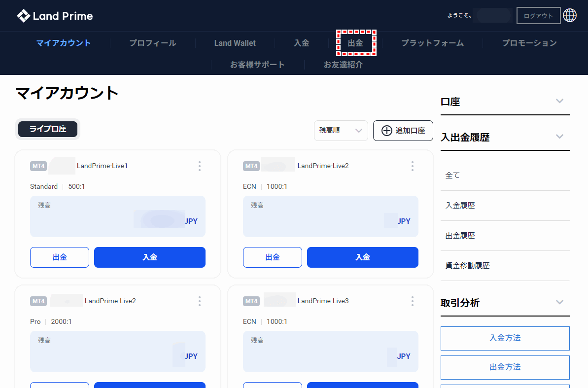The width and height of the screenshot is (588, 388).
Task: Open the language globe icon
Action: point(570,15)
